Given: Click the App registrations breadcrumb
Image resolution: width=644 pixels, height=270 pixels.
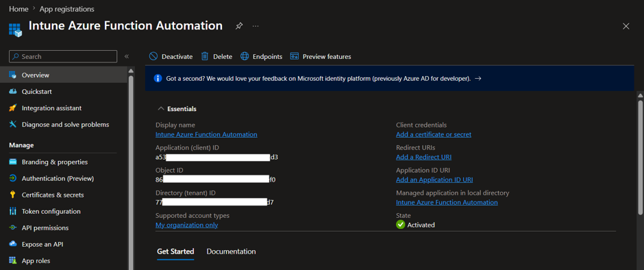Looking at the screenshot, I should pos(67,9).
